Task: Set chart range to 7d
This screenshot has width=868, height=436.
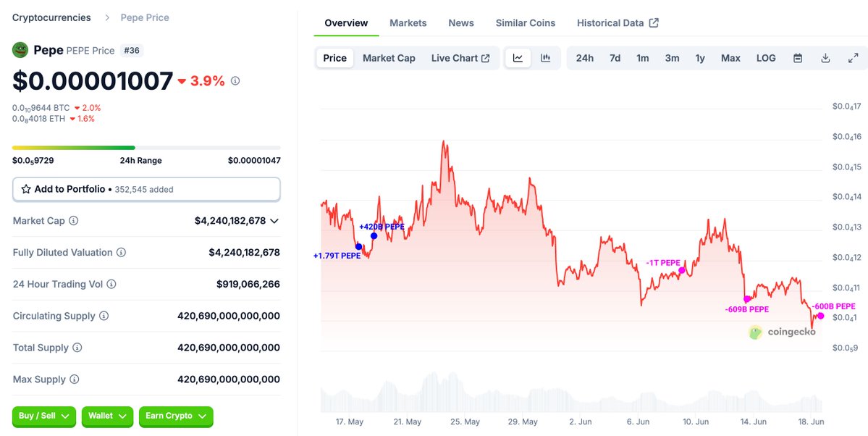Action: pos(615,58)
